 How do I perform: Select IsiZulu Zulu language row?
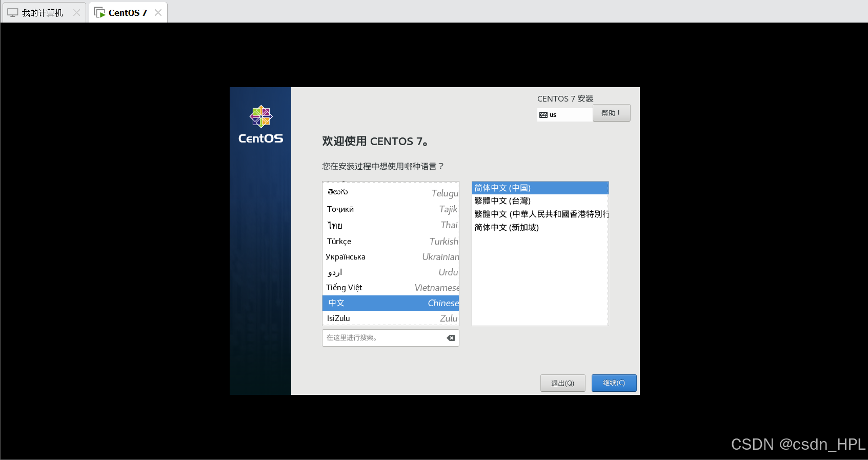point(391,318)
